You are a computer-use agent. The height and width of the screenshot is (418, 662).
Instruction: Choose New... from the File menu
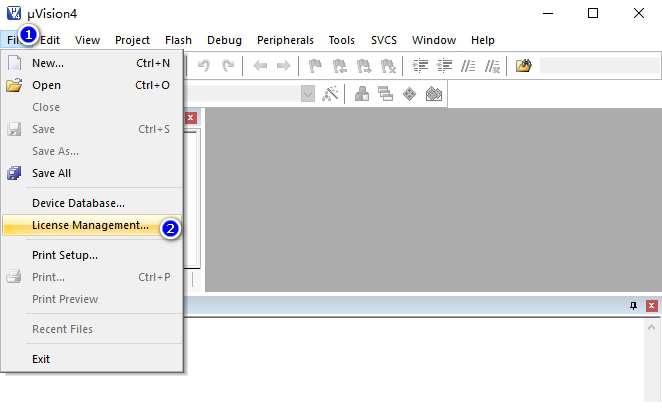point(92,63)
